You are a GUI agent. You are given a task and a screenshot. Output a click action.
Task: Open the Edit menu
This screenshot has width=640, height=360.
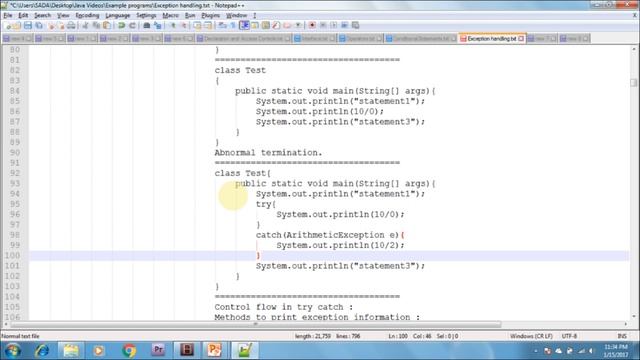click(x=23, y=16)
